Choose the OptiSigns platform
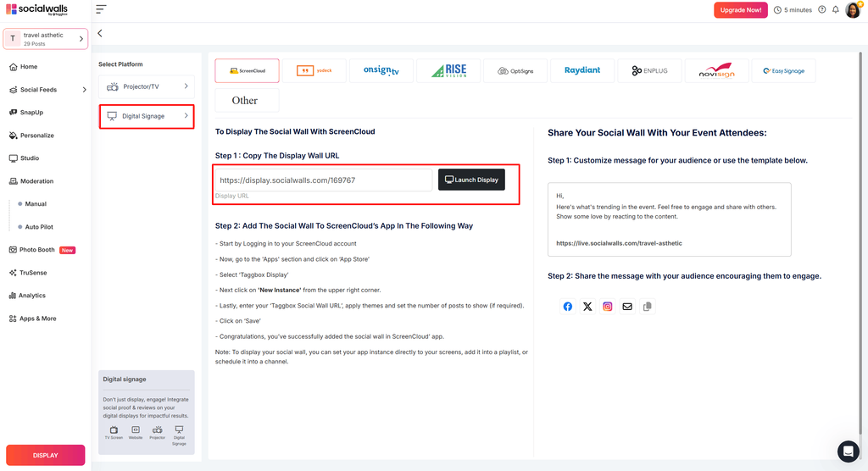This screenshot has width=868, height=471. point(515,71)
